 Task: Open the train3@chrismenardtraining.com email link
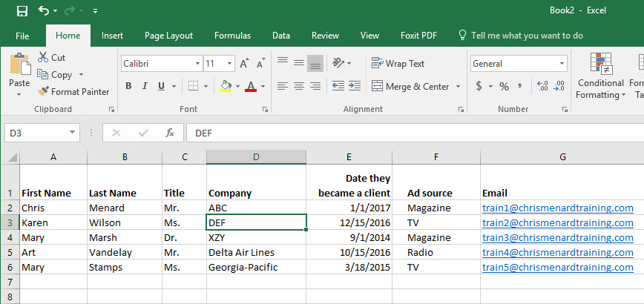click(558, 237)
